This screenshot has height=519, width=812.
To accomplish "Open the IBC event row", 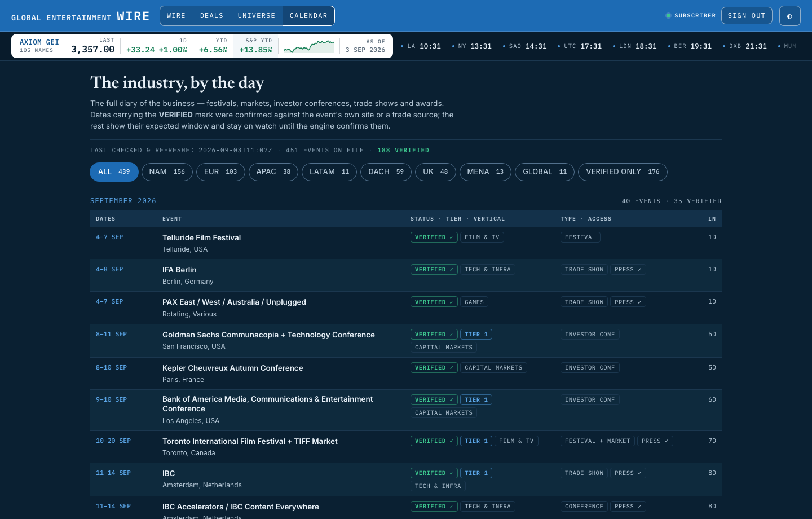I will coord(406,480).
